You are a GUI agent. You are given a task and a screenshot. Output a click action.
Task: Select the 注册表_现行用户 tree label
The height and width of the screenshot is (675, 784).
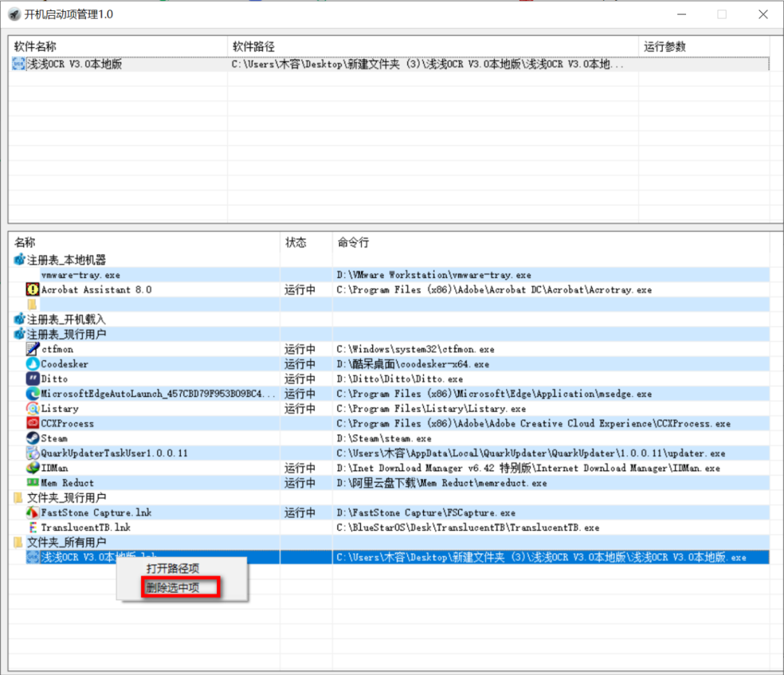coord(67,334)
